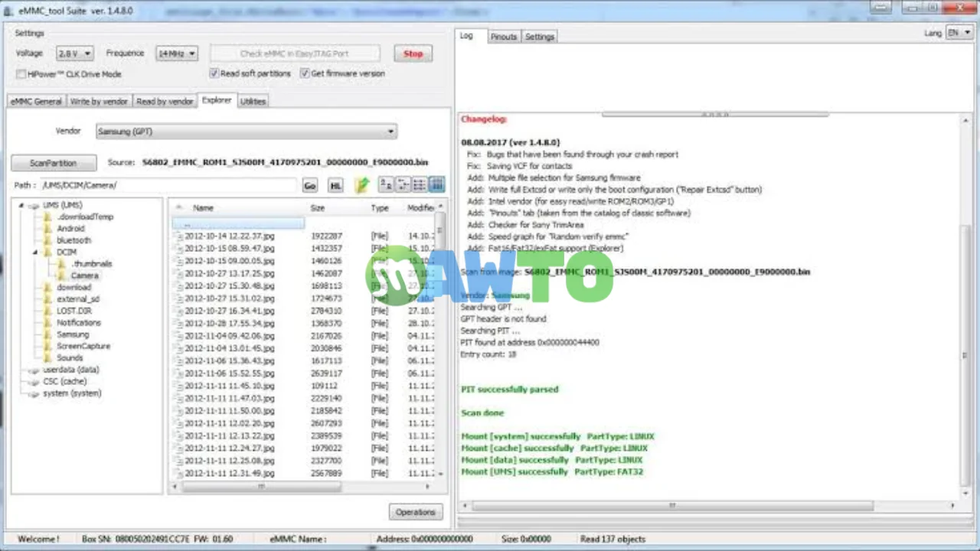
Task: Collapse the DCIM tree node
Action: pyautogui.click(x=35, y=253)
